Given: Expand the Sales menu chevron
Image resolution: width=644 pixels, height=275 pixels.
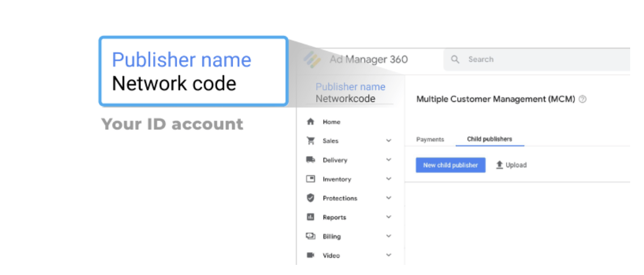Looking at the screenshot, I should 388,141.
